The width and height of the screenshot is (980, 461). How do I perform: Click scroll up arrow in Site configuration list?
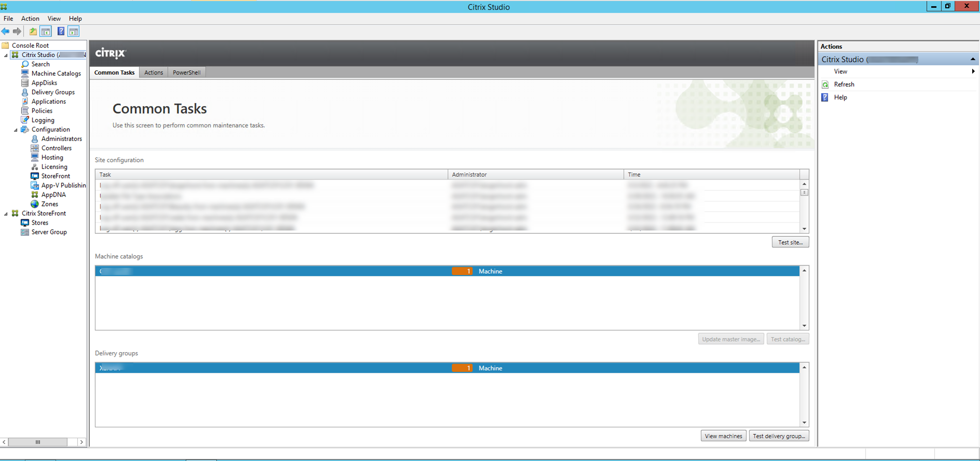coord(804,184)
